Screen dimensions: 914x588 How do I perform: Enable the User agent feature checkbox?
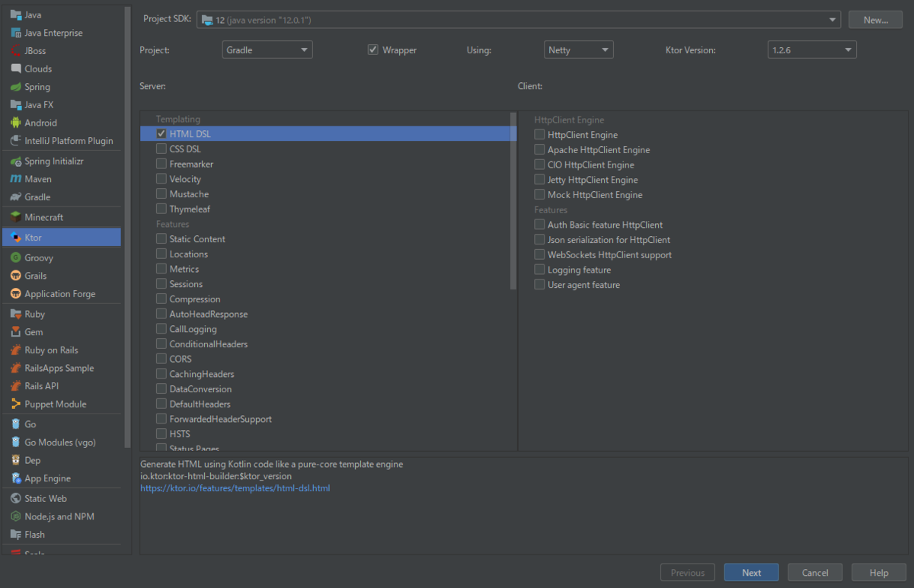539,285
